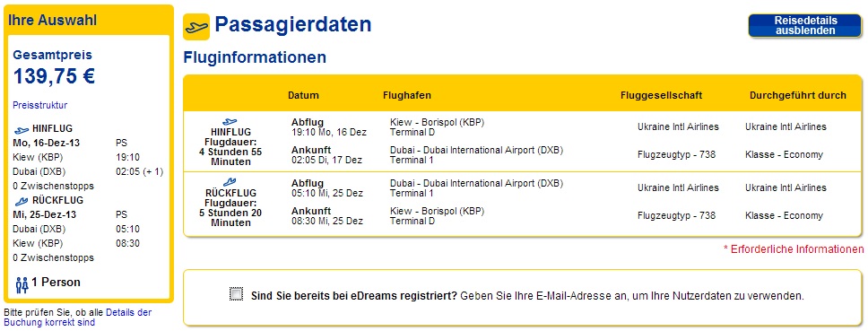Open the Details der Buchung link
868x331 pixels.
click(77, 318)
